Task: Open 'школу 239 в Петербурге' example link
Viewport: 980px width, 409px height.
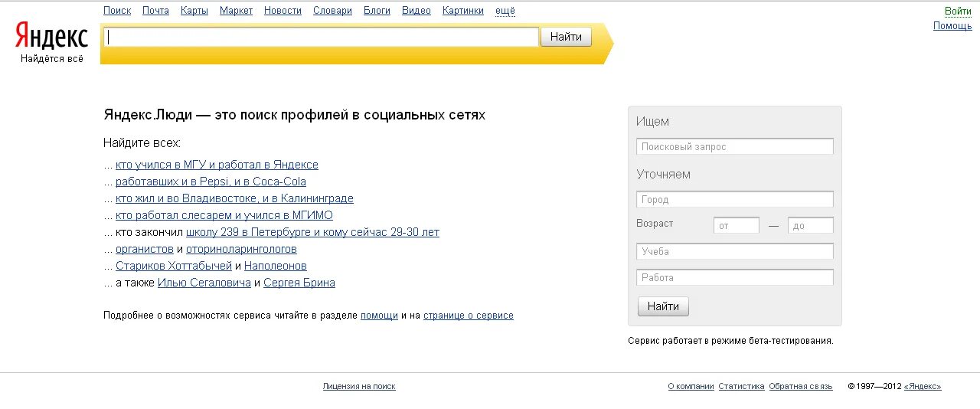Action: click(312, 232)
